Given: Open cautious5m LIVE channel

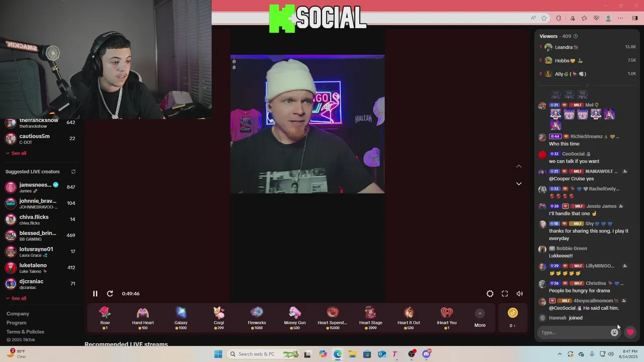Looking at the screenshot, I should (x=40, y=138).
